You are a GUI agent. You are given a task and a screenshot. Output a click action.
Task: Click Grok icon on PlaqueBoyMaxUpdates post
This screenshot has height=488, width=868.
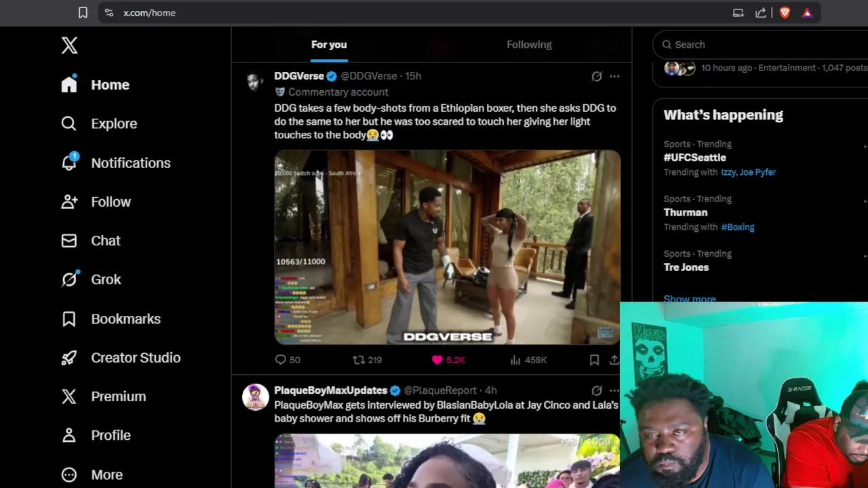pyautogui.click(x=597, y=391)
